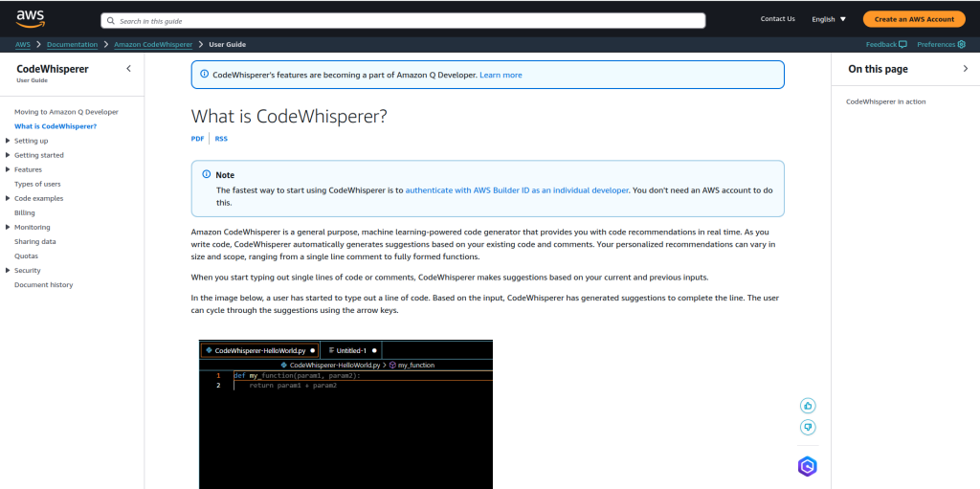Open the Document history page
Viewport: 980px width, 489px height.
[x=43, y=284]
